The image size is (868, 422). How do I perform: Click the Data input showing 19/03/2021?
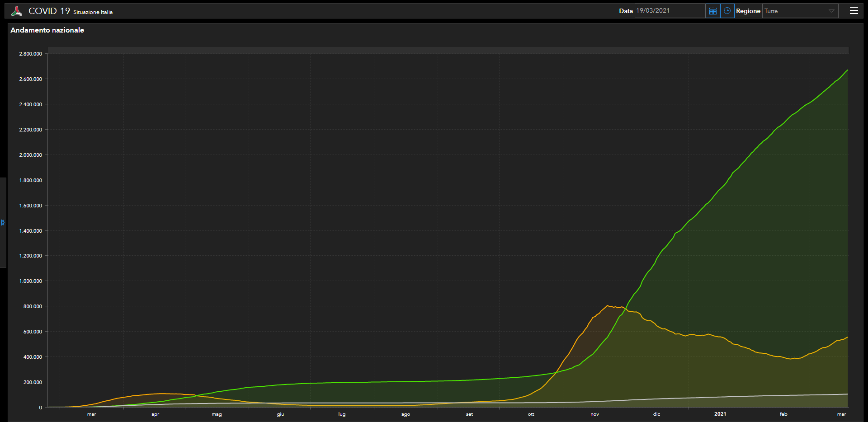coord(670,11)
